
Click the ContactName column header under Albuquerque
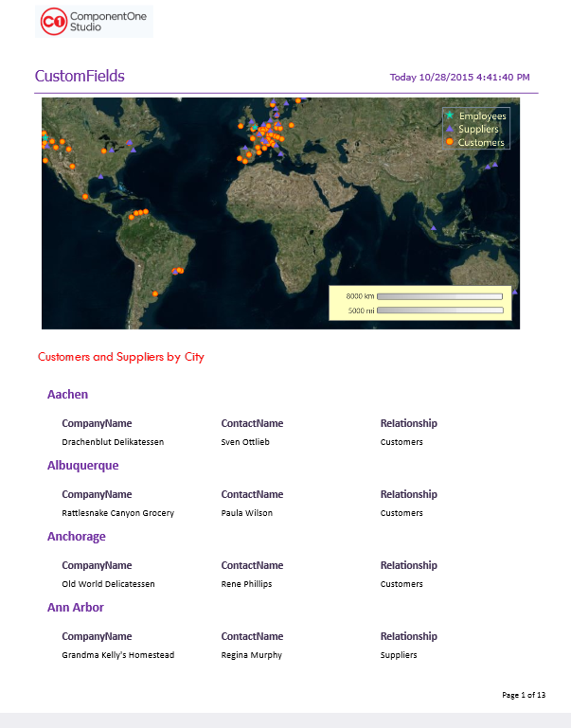click(x=252, y=494)
